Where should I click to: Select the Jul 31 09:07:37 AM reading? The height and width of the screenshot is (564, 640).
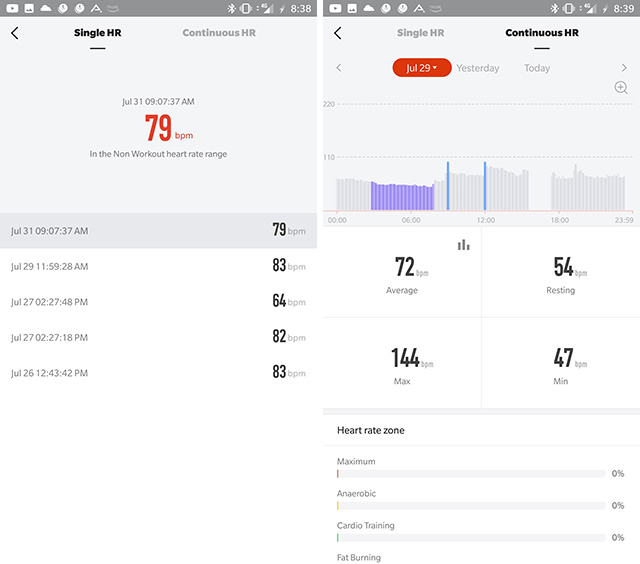point(158,231)
